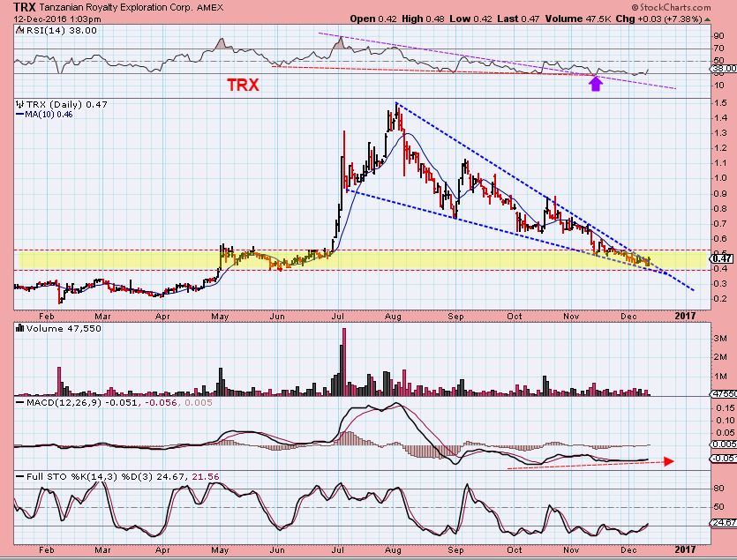Image resolution: width=737 pixels, height=560 pixels.
Task: Click the volume bars icon beside Volume label
Action: click(20, 328)
